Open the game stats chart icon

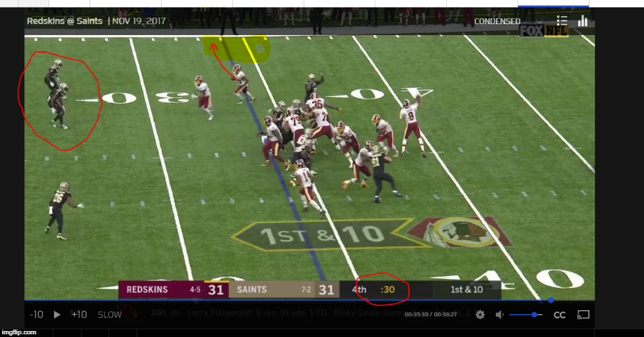tap(583, 20)
